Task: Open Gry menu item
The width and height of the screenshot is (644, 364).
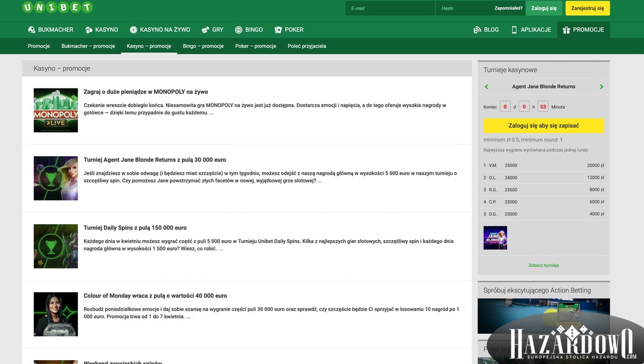Action: 218,30
